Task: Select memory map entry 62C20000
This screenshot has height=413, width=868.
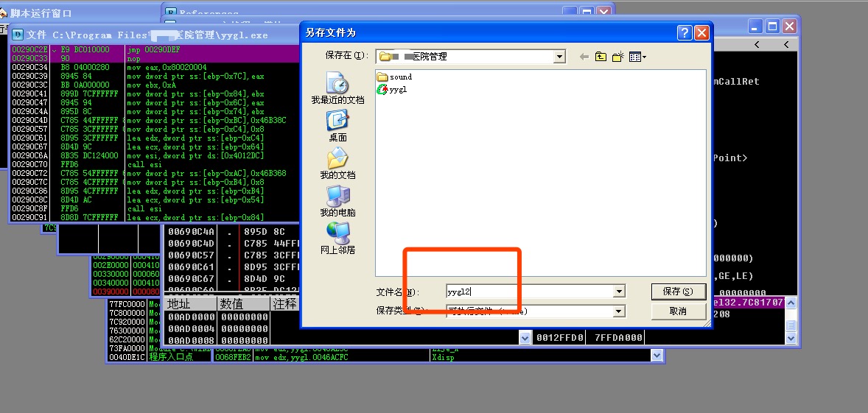Action: click(127, 339)
